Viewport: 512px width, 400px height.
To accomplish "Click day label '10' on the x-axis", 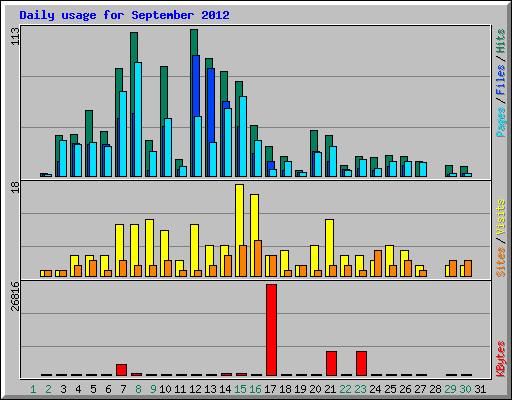I will pos(165,389).
